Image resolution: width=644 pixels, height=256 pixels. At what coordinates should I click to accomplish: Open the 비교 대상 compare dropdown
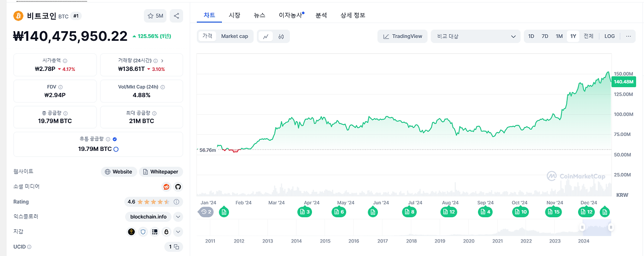pyautogui.click(x=475, y=36)
